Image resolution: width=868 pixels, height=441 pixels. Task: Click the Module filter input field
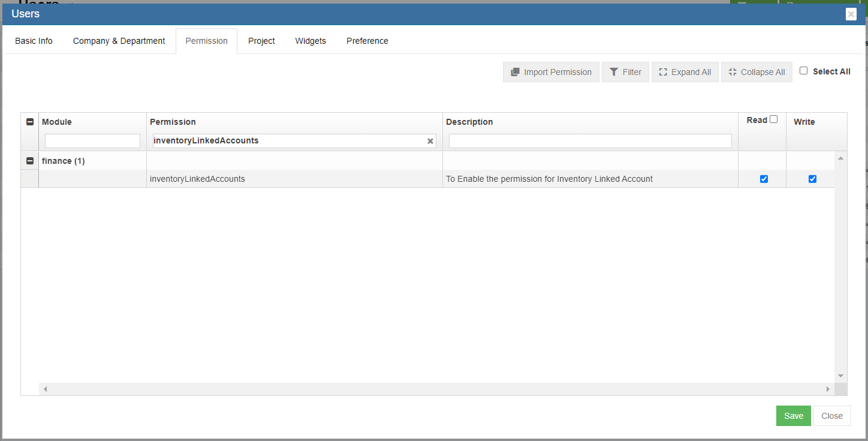coord(92,141)
